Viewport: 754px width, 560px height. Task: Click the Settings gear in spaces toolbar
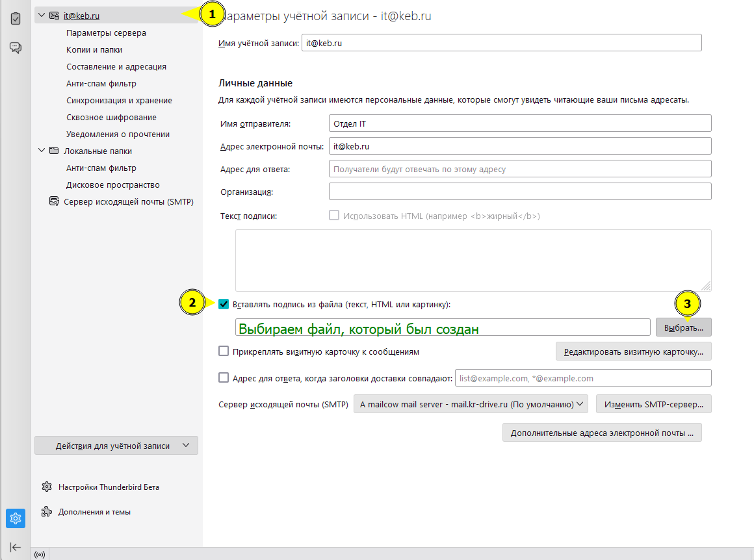[x=16, y=518]
